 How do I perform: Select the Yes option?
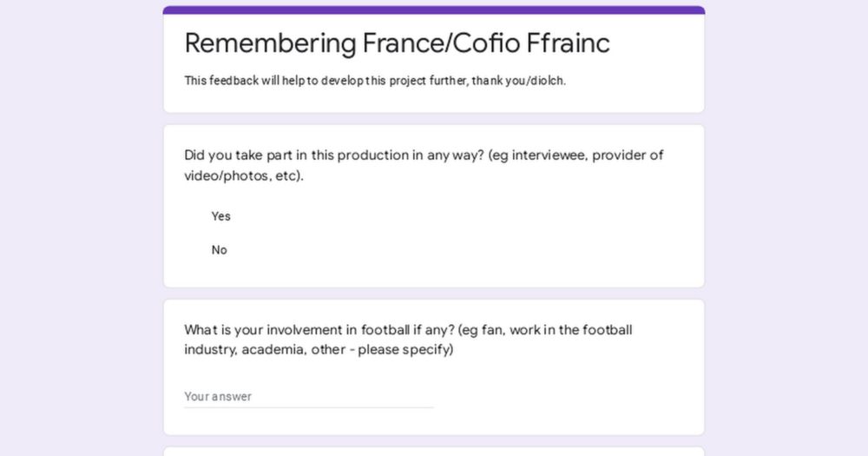click(x=220, y=216)
